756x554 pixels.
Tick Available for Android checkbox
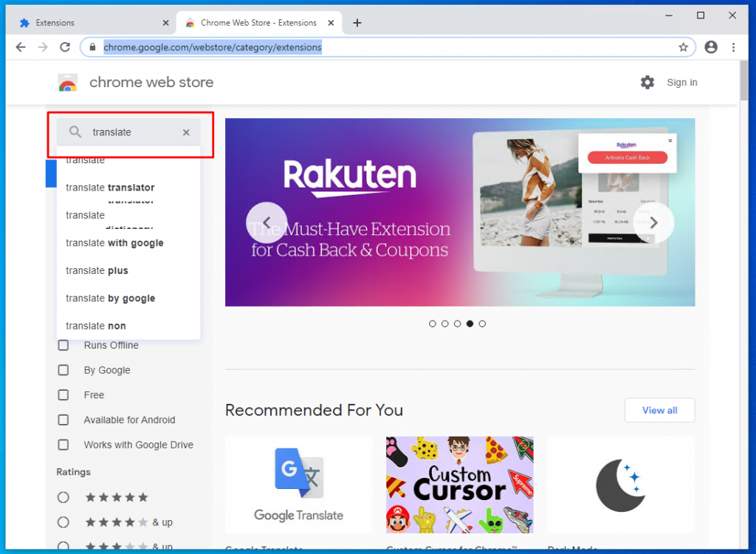pyautogui.click(x=63, y=420)
